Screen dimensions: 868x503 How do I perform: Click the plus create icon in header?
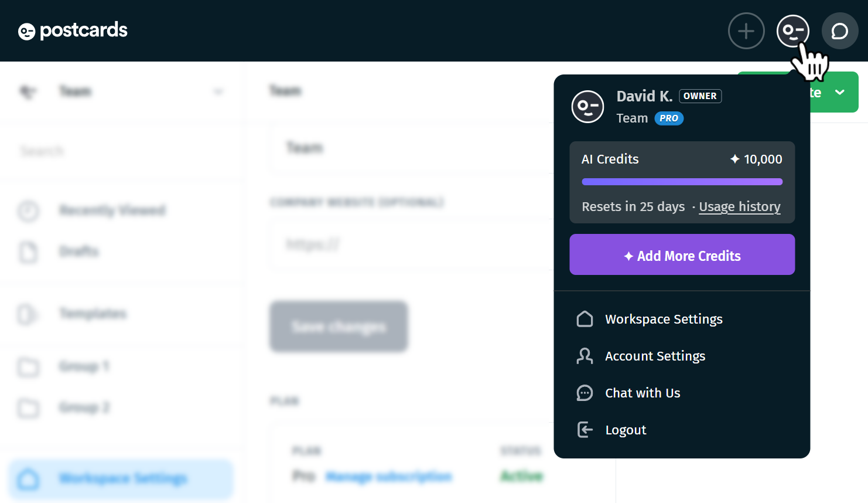[x=746, y=31]
